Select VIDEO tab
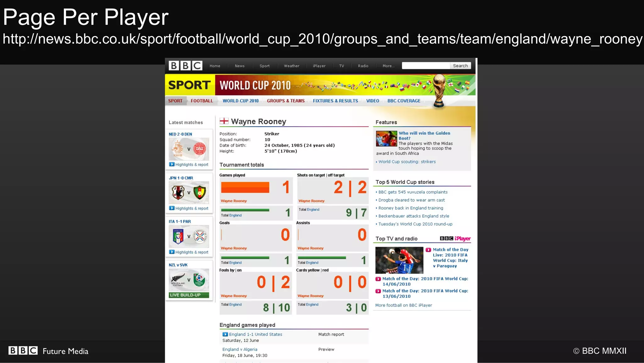644x363 pixels. click(373, 101)
